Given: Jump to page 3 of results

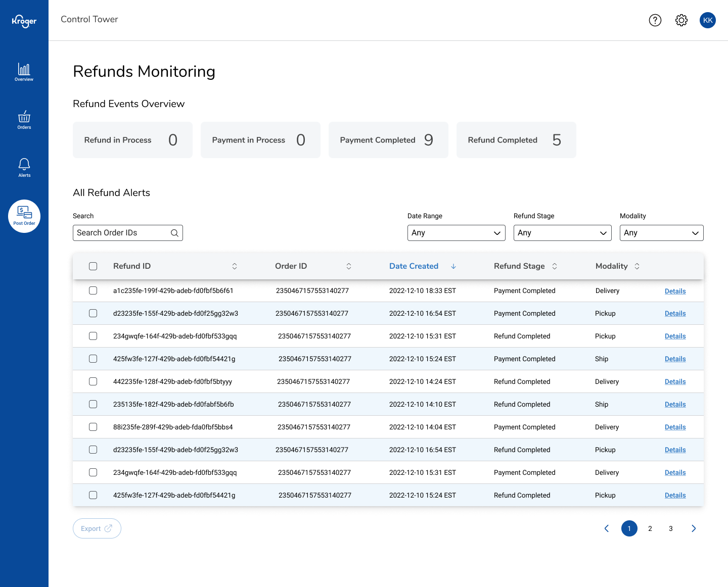Looking at the screenshot, I should click(670, 528).
